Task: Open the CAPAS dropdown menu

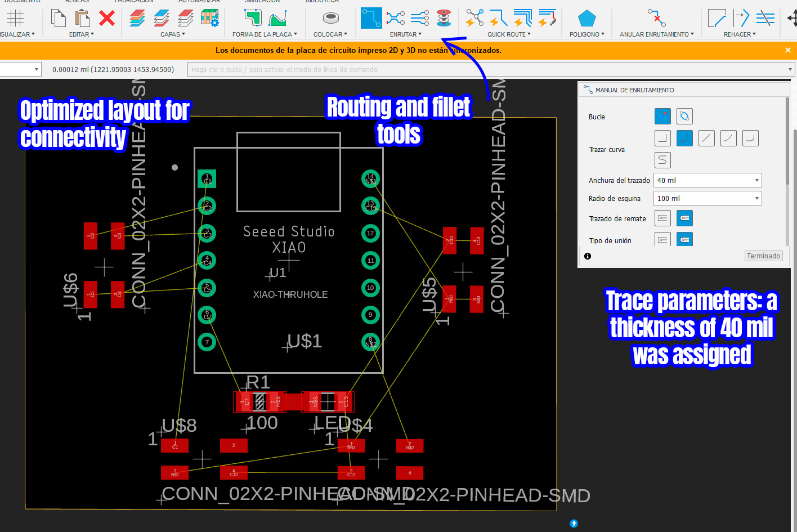Action: 173,34
